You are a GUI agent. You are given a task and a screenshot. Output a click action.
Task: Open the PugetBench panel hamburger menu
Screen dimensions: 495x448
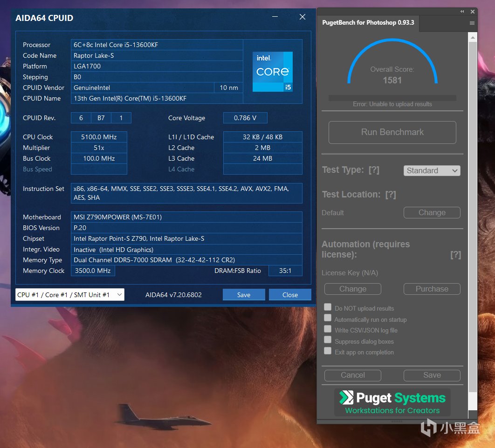472,23
